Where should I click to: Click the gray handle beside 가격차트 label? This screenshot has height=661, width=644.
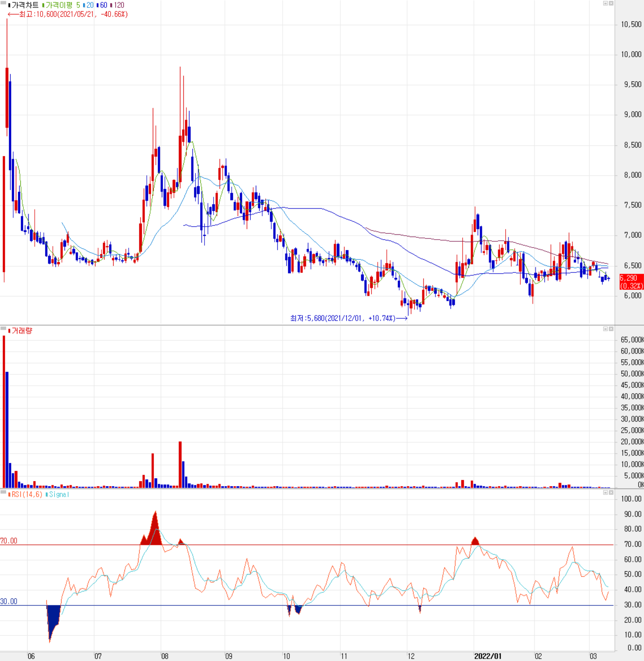click(3, 3)
